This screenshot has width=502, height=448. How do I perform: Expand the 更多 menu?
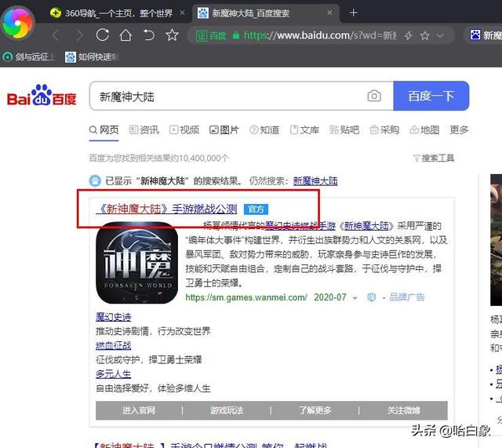[459, 129]
